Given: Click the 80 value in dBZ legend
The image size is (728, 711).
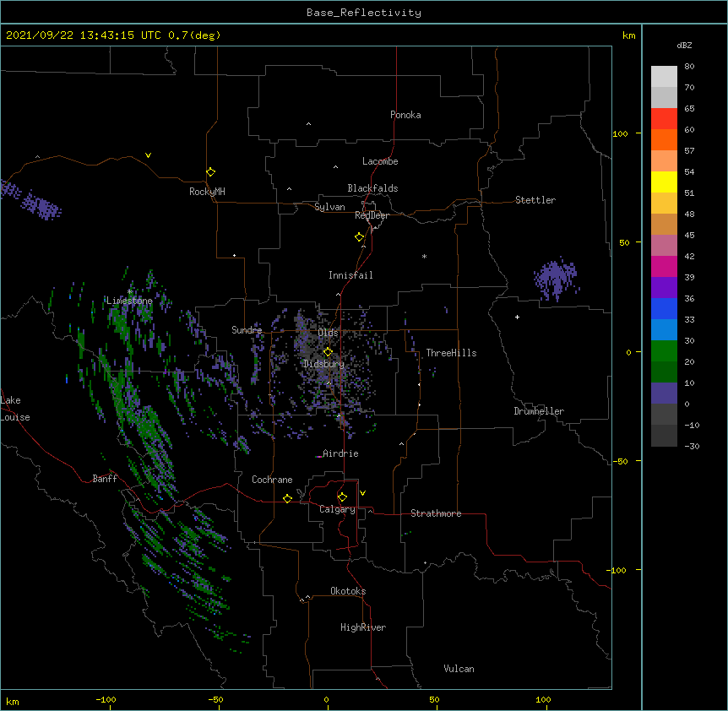Looking at the screenshot, I should pyautogui.click(x=689, y=67).
